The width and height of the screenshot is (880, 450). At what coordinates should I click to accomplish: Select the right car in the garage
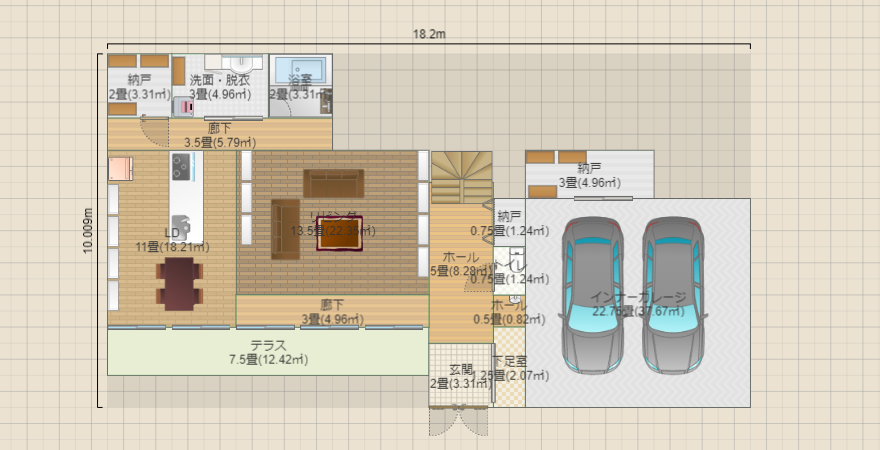tap(674, 293)
